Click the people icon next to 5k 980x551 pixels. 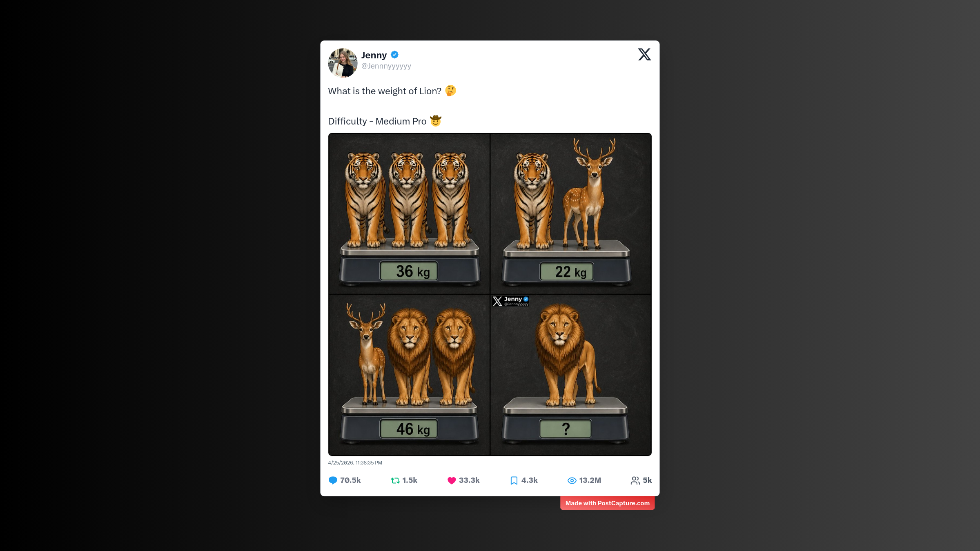point(635,480)
